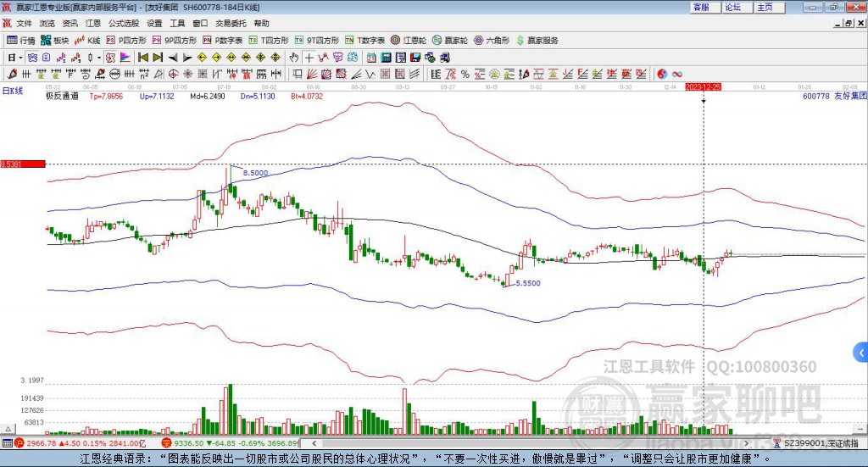Open the T数字表 tool
The image size is (868, 467).
click(x=364, y=41)
